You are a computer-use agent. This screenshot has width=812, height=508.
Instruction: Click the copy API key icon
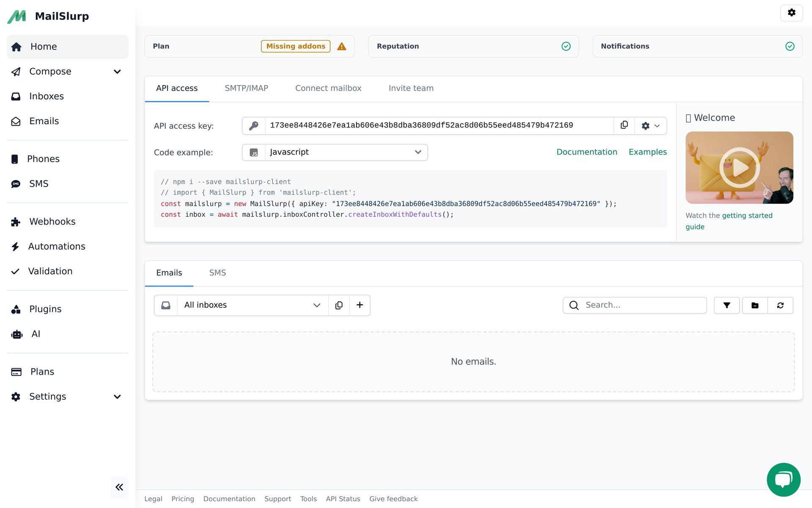tap(624, 125)
